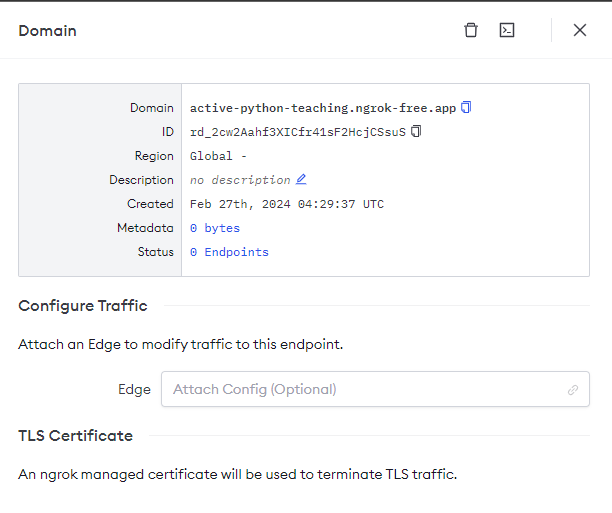Close the Domain panel with X
Viewport: 612px width, 513px height.
(x=580, y=30)
